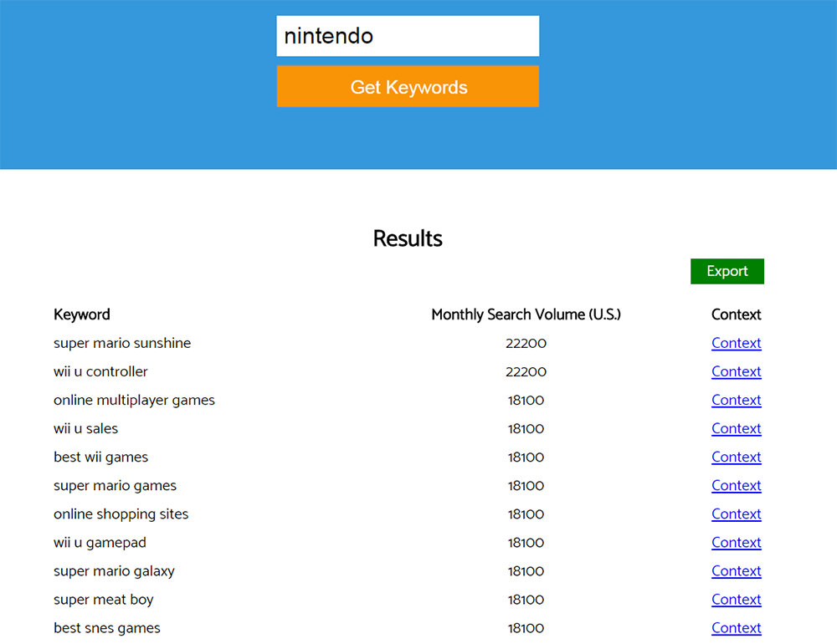837x644 pixels.
Task: Select the keyword 'wii u controller'
Action: (100, 371)
